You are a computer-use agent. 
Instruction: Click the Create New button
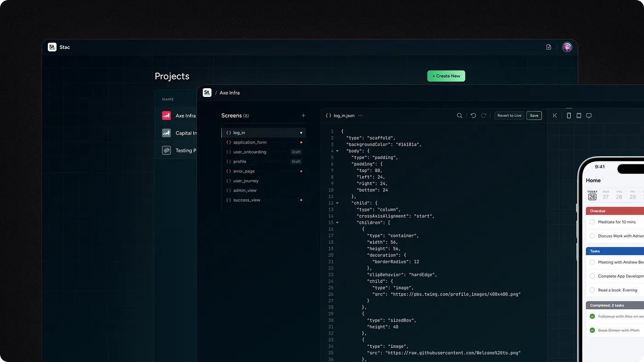446,76
